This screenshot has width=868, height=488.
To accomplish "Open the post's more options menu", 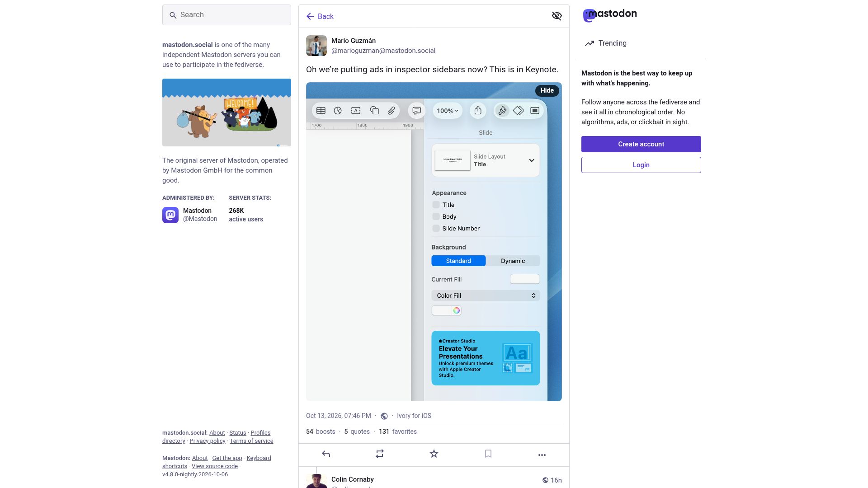I will tap(542, 455).
